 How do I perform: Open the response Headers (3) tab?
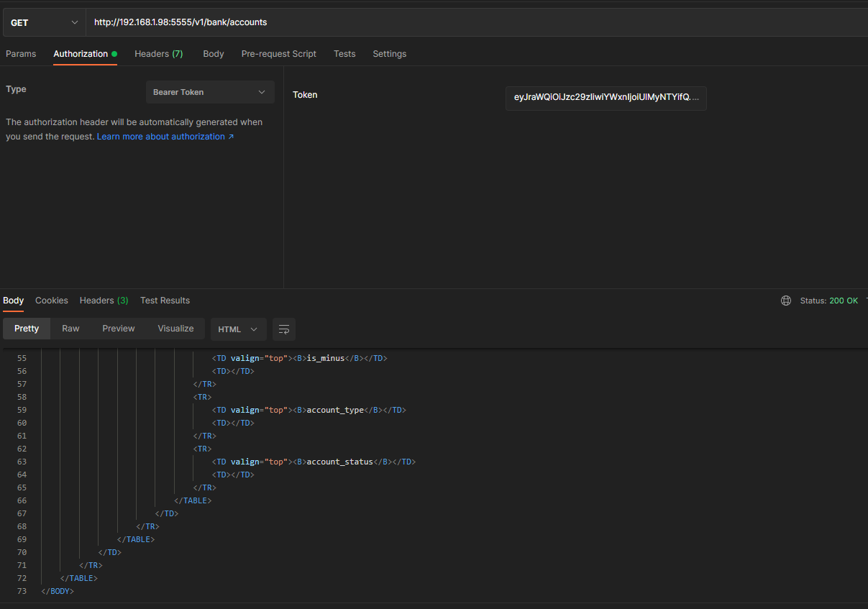point(104,301)
